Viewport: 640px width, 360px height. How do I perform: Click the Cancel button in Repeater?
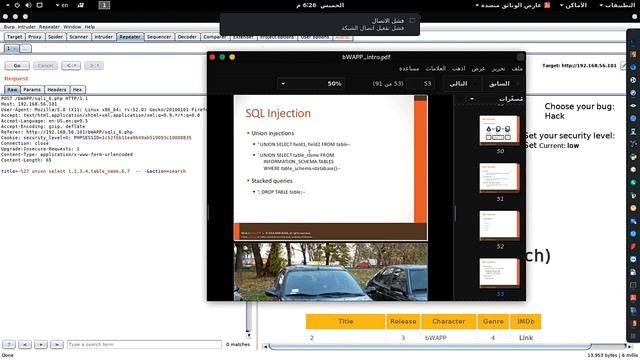pyautogui.click(x=45, y=65)
